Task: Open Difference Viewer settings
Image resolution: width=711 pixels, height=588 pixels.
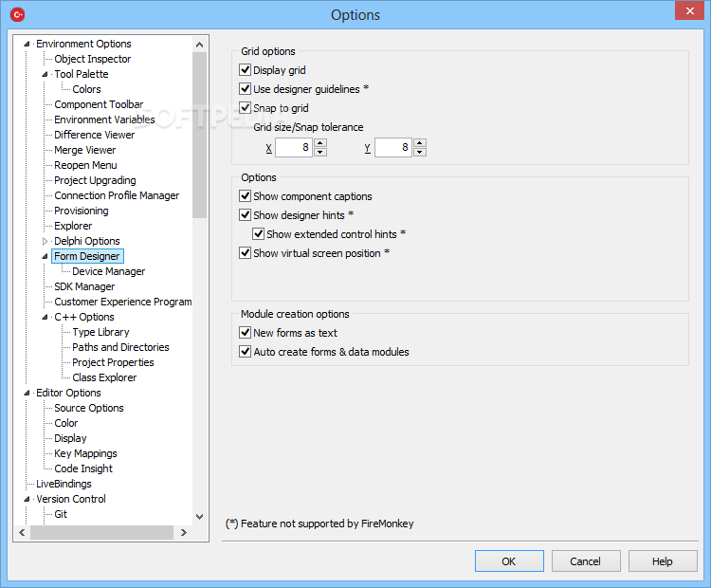Action: click(94, 135)
